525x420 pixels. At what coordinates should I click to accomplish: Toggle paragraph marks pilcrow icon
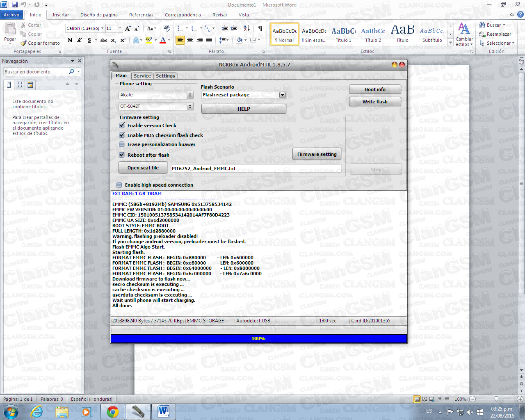pos(260,28)
